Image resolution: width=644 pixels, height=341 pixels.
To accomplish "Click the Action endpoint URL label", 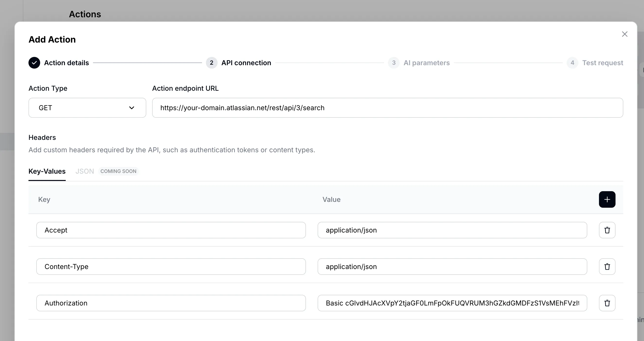I will [185, 88].
